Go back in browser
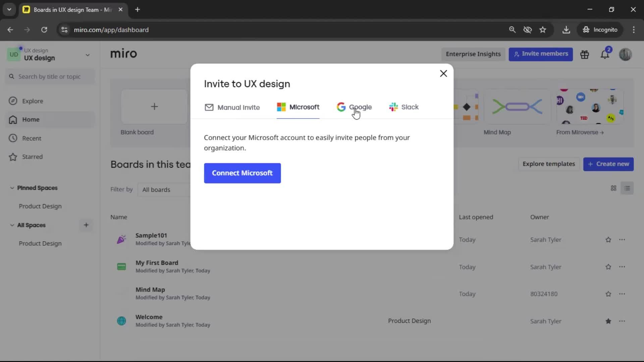The height and width of the screenshot is (362, 644). (x=10, y=30)
